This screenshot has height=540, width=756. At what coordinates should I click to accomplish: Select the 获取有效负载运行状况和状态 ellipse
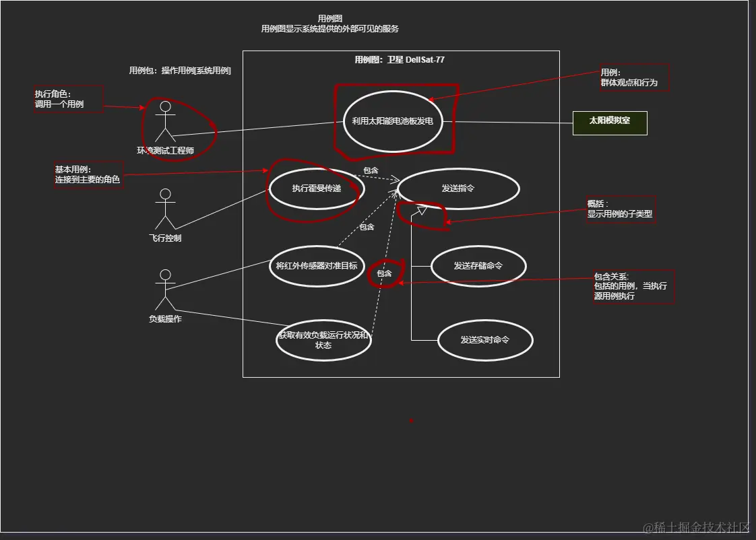323,340
